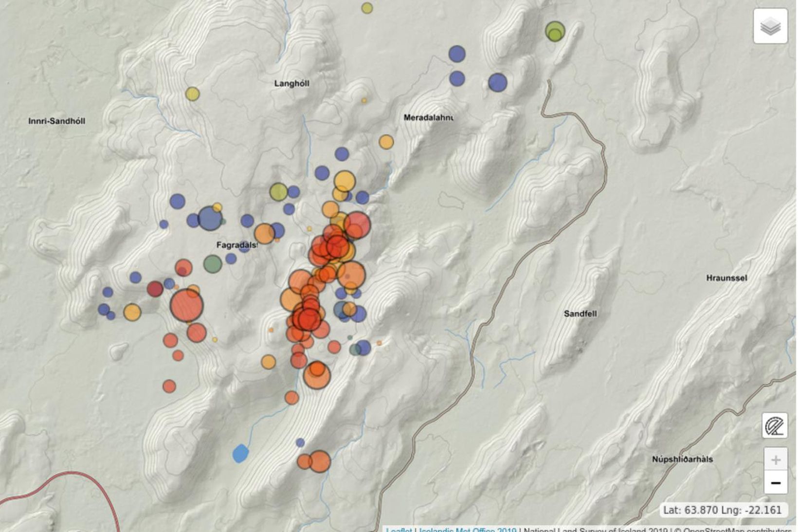Open the Icelandic Met Office 2019 link
The image size is (798, 532).
tap(467, 530)
